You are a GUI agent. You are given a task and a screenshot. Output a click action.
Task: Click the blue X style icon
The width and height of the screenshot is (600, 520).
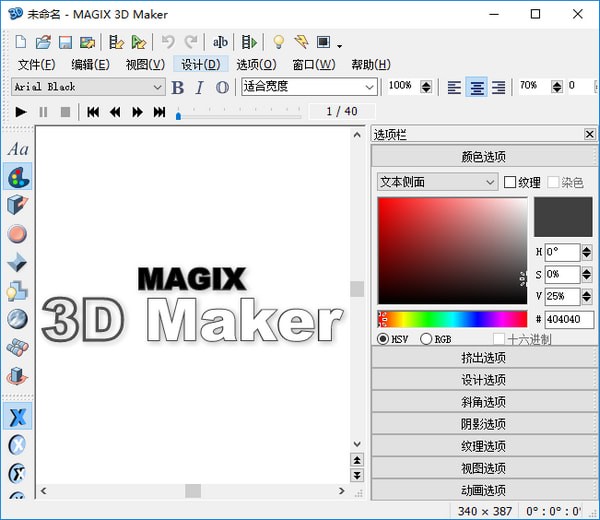tap(18, 416)
